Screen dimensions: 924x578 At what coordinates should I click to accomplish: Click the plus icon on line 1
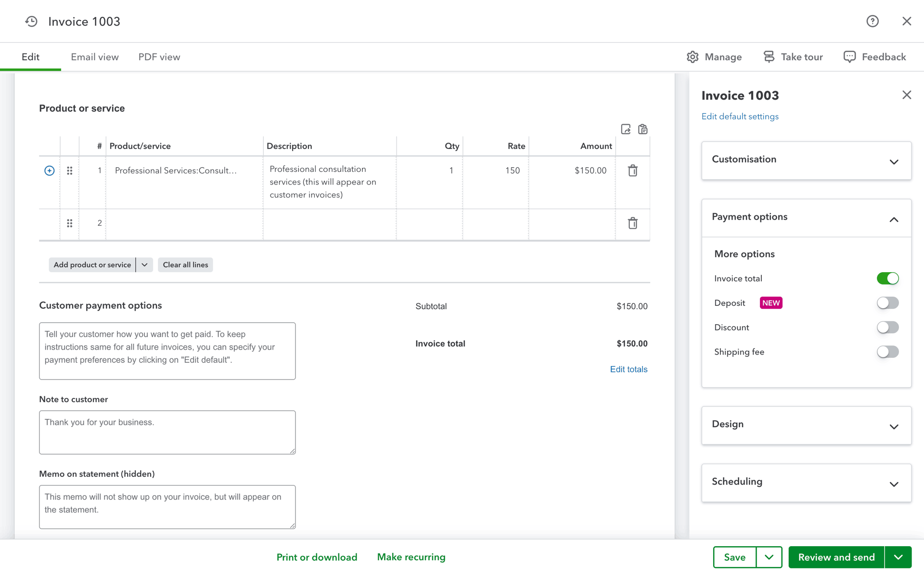(x=49, y=171)
